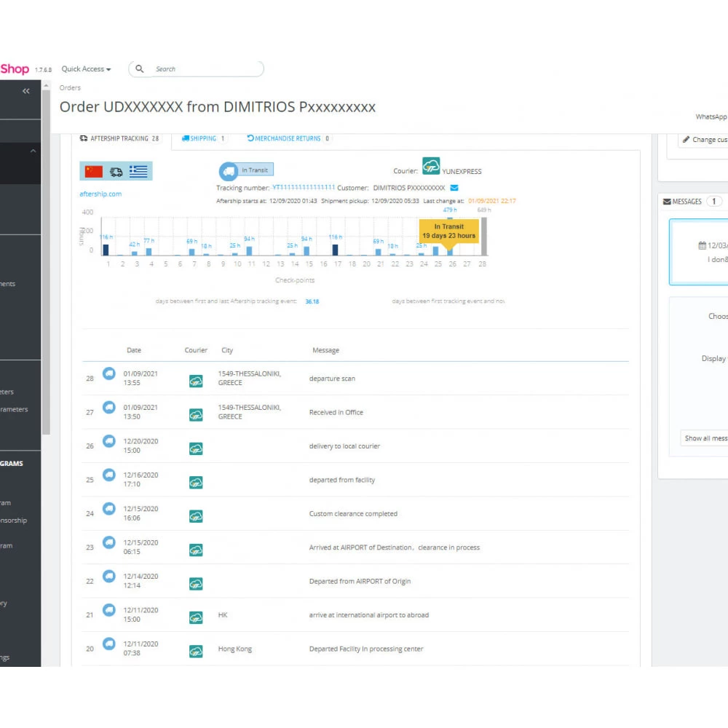Click the China flag icon
The image size is (728, 728).
[x=94, y=171]
